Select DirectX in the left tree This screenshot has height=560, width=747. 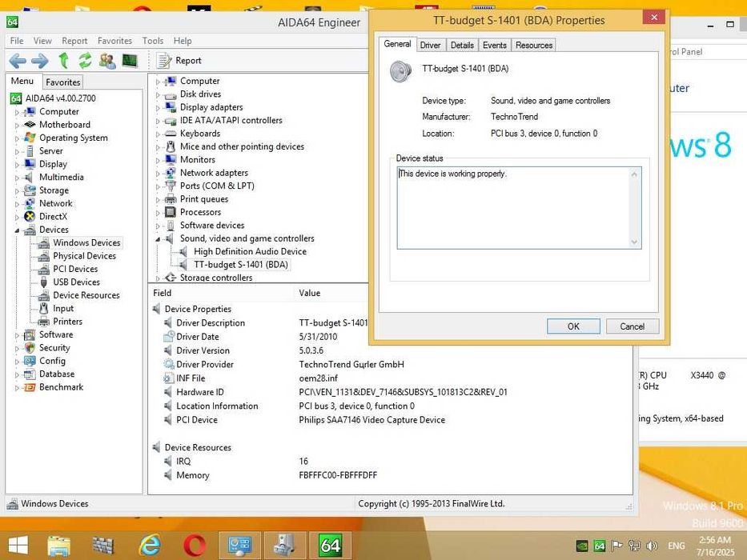pyautogui.click(x=54, y=216)
